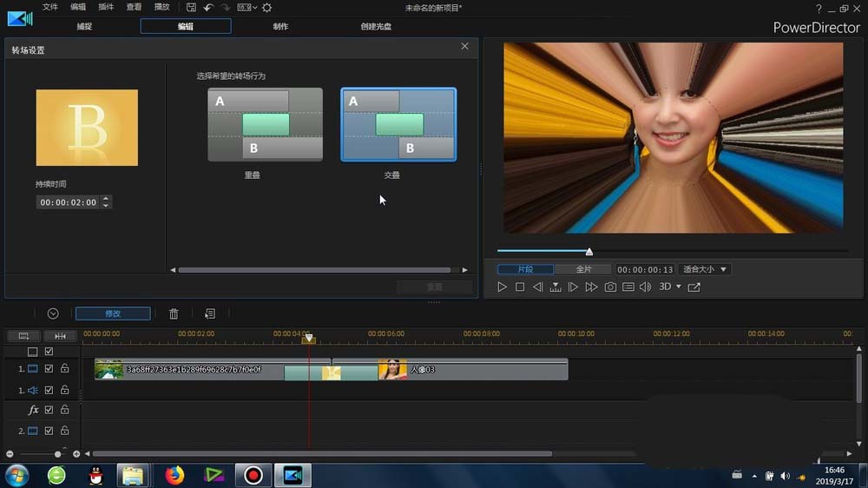
Task: Click the timeline zoom slider handle
Action: pyautogui.click(x=57, y=454)
